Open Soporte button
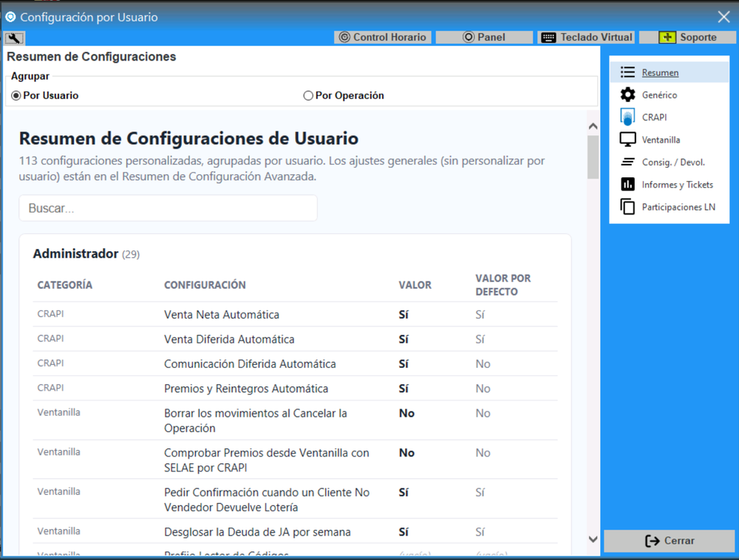The width and height of the screenshot is (739, 560). point(687,37)
